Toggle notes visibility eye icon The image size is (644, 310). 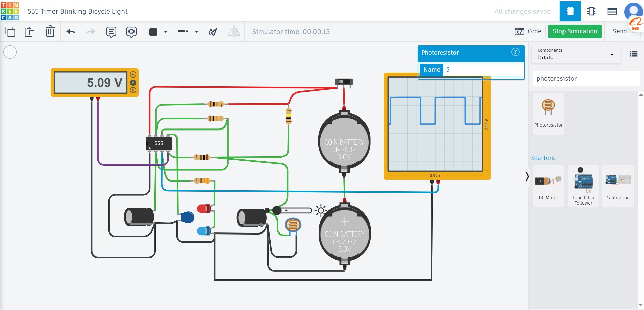point(131,32)
